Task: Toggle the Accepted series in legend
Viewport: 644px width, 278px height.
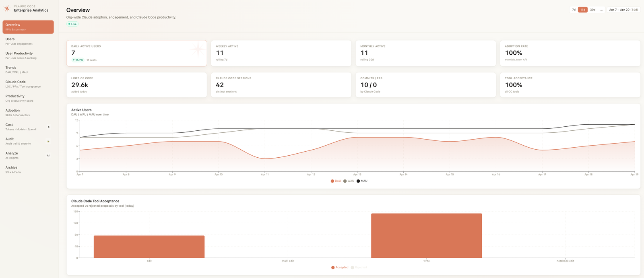Action: click(340, 268)
